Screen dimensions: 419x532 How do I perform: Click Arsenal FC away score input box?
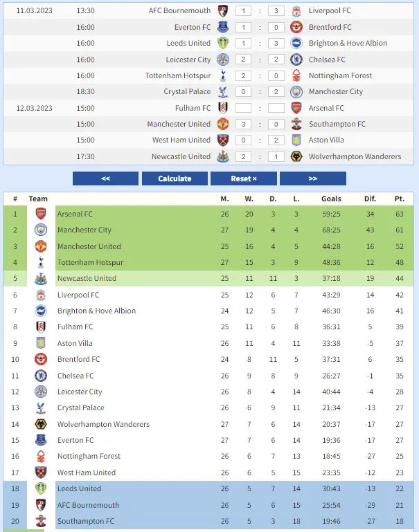(276, 108)
